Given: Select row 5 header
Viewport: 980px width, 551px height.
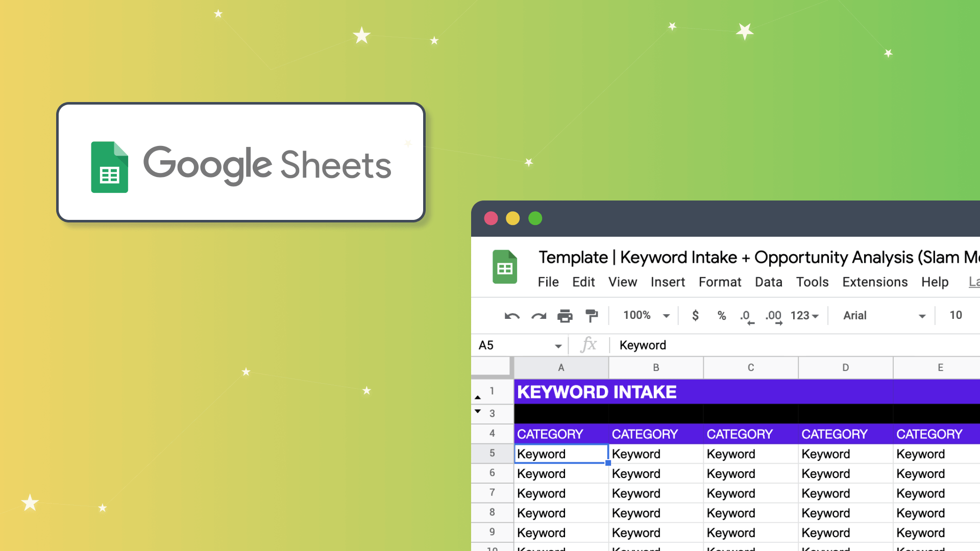Looking at the screenshot, I should click(492, 454).
